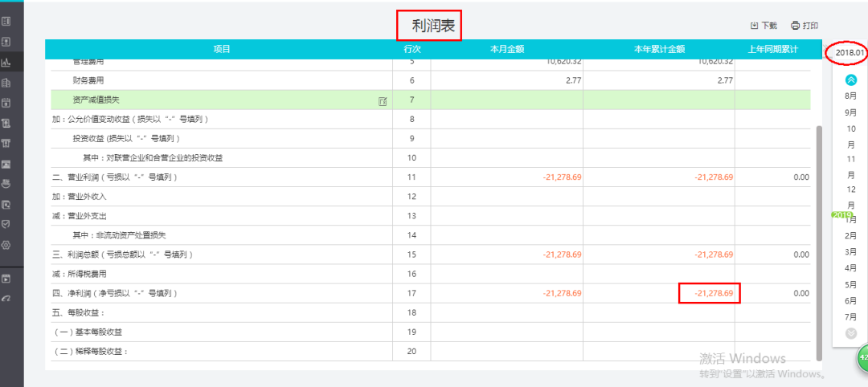Click the edit formula icon on row 7
The width and height of the screenshot is (868, 387).
point(383,100)
